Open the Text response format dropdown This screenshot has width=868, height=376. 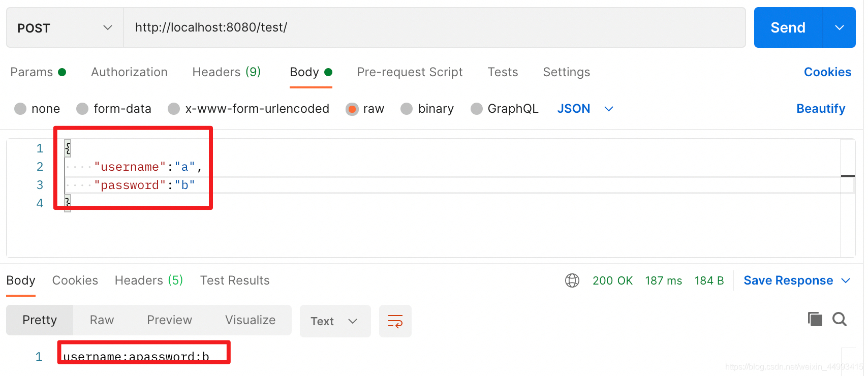click(x=335, y=321)
